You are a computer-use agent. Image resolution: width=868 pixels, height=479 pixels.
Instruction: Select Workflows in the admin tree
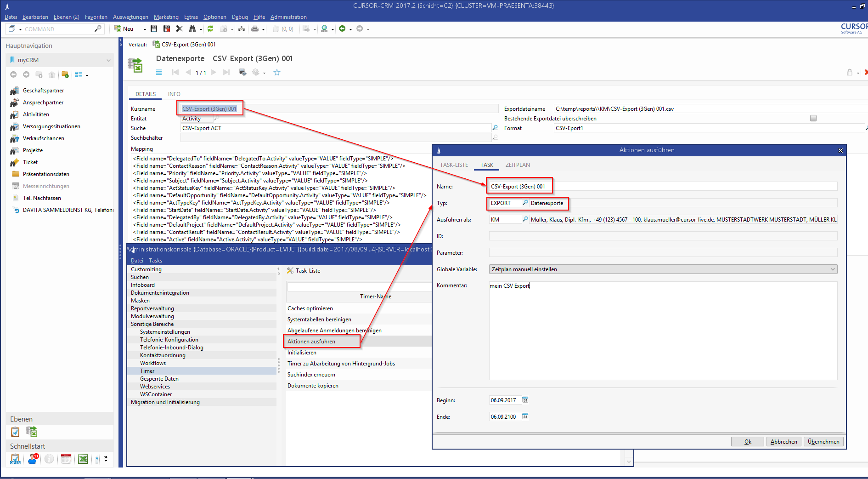point(153,363)
